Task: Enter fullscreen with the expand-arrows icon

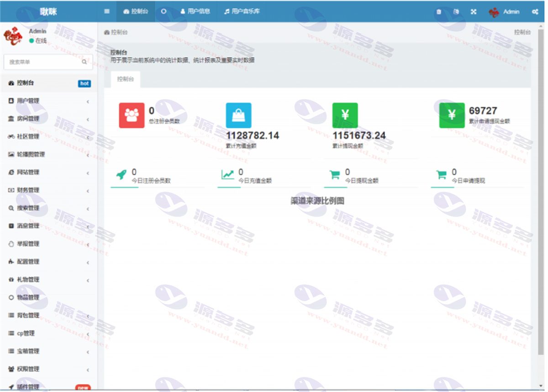Action: (x=474, y=12)
